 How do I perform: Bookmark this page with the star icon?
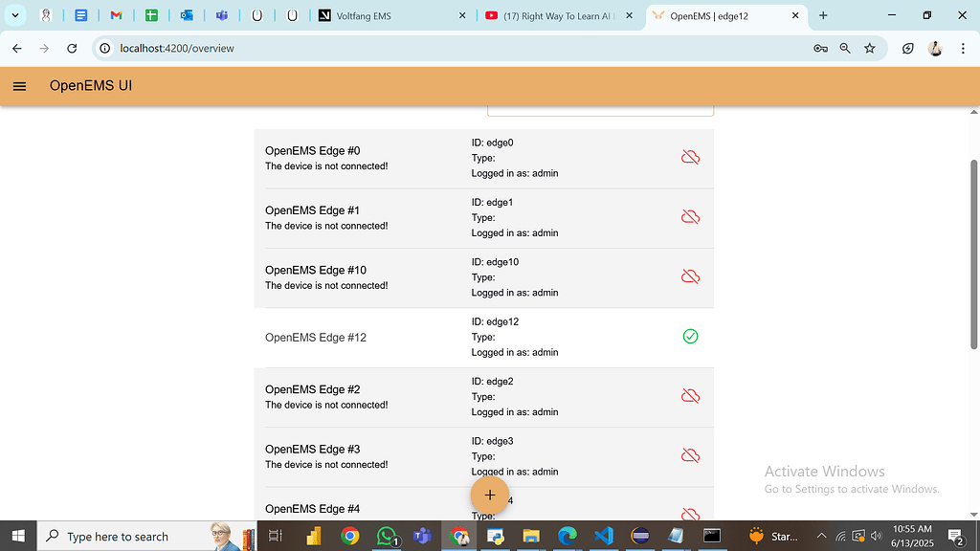[869, 47]
